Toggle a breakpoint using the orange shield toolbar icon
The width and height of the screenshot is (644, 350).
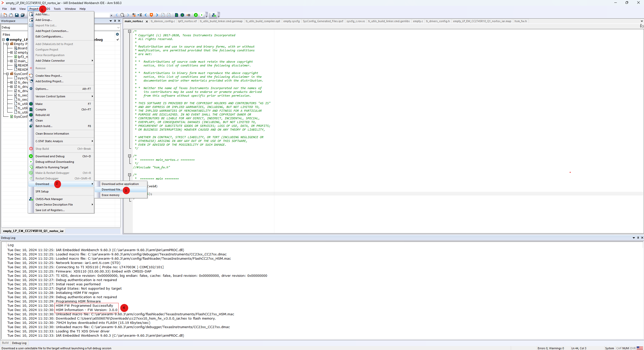click(151, 15)
